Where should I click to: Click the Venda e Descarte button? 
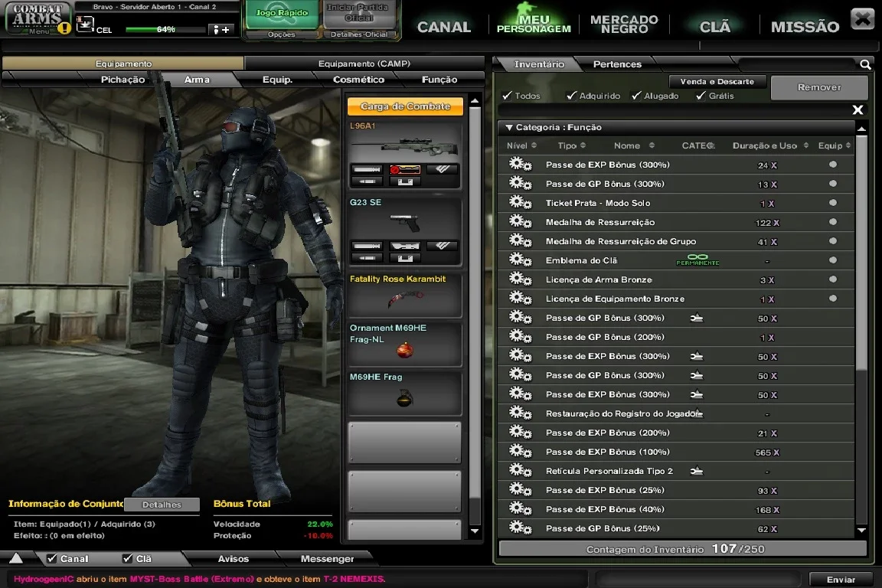pyautogui.click(x=717, y=82)
